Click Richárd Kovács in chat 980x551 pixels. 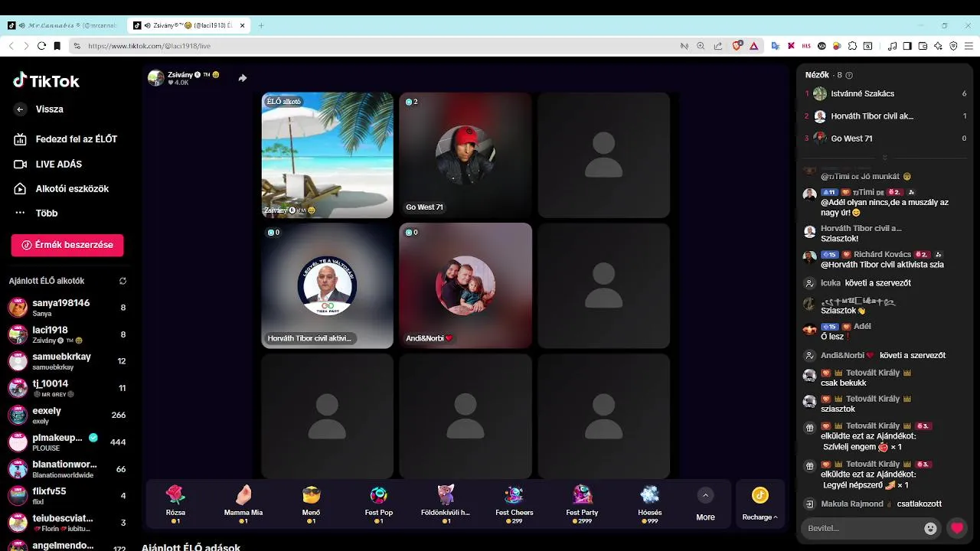(882, 254)
